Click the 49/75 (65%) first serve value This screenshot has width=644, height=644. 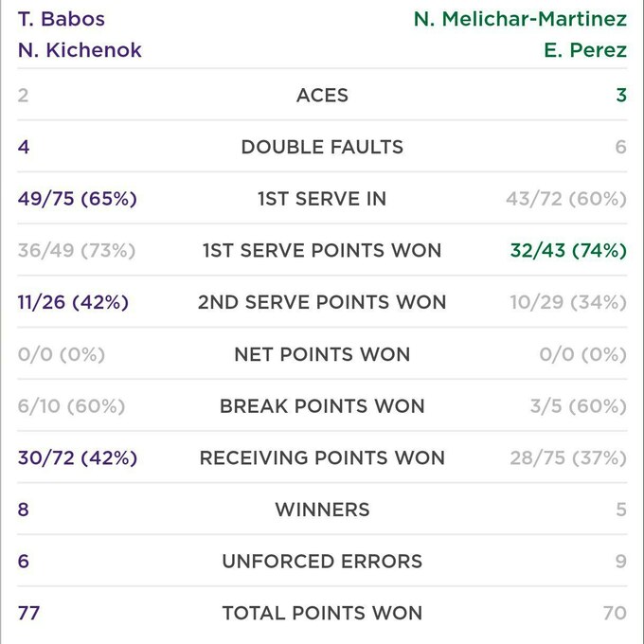point(78,199)
